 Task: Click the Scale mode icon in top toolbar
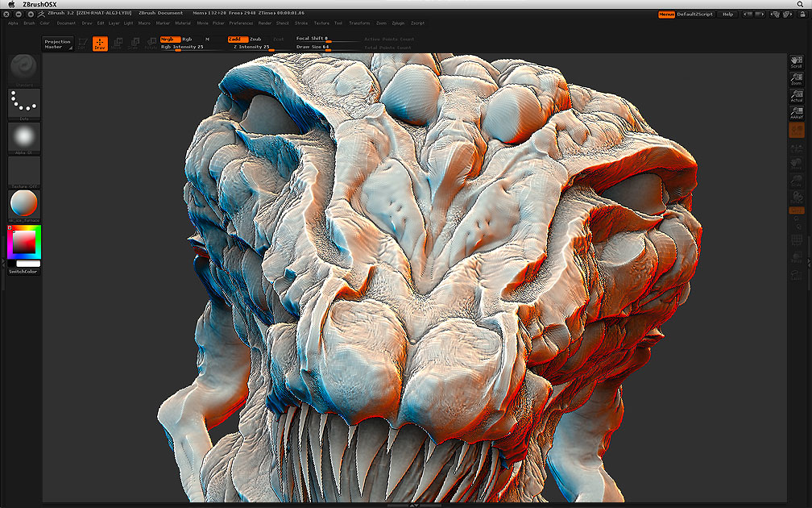point(134,44)
